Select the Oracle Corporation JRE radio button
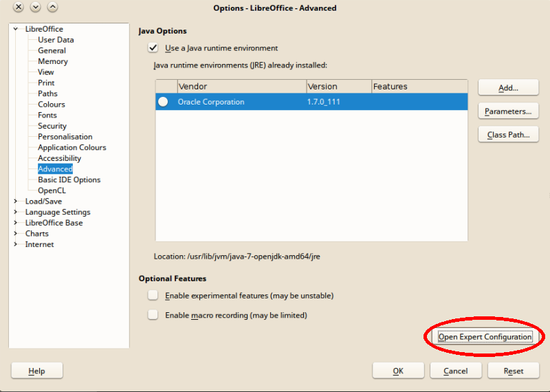Viewport: 550px width, 392px height. tap(163, 102)
